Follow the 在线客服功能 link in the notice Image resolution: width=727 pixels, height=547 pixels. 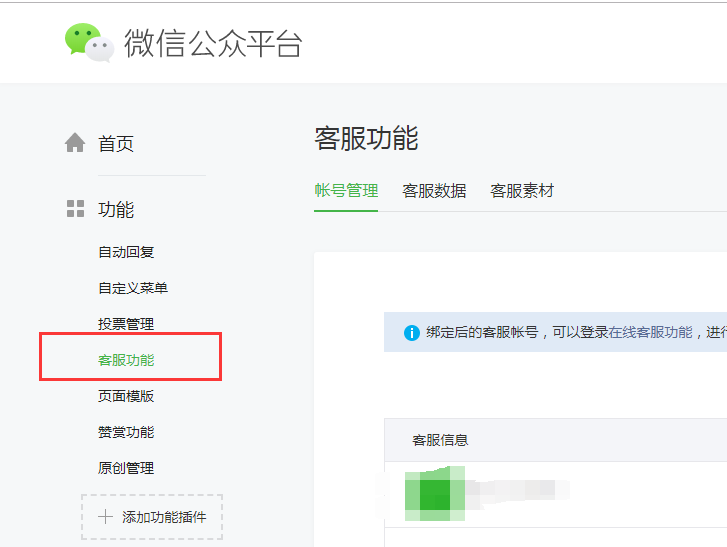click(x=650, y=332)
